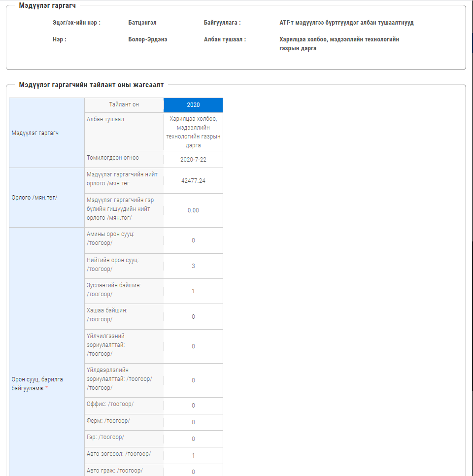The height and width of the screenshot is (476, 473).
Task: Click the Амины орон сууц count cell
Action: pos(193,240)
